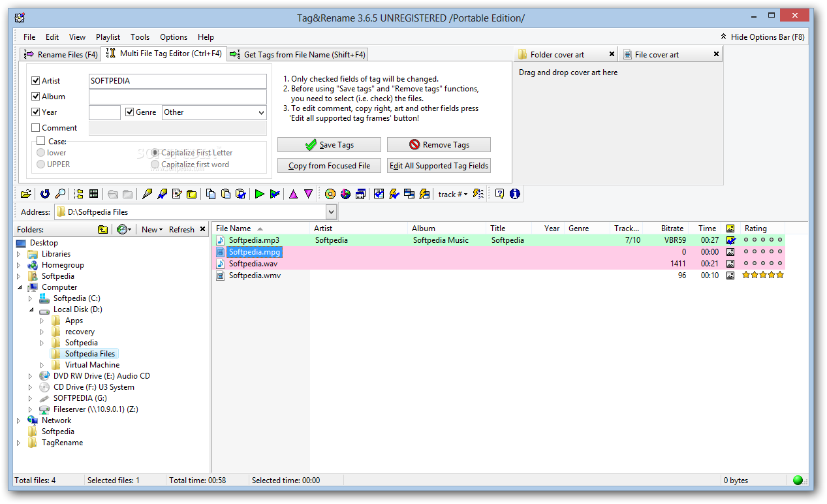The image size is (827, 504).
Task: Click the green status indicator in status bar
Action: (x=798, y=480)
